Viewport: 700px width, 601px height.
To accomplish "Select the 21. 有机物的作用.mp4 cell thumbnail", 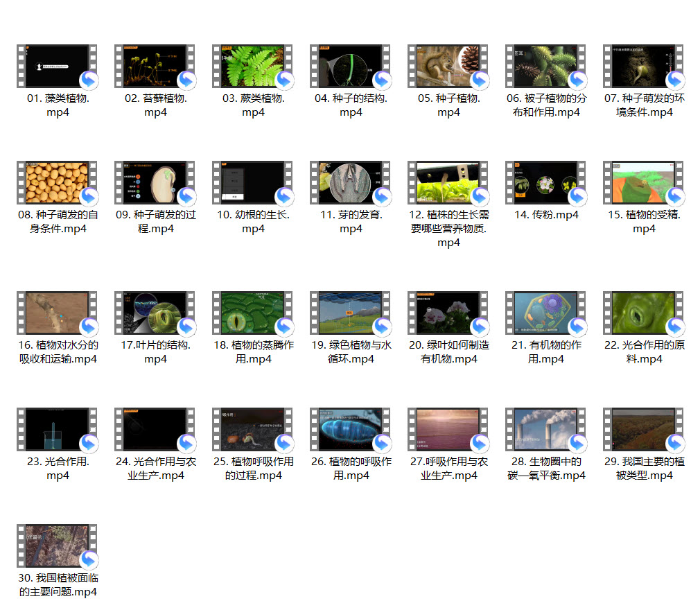I will (546, 313).
